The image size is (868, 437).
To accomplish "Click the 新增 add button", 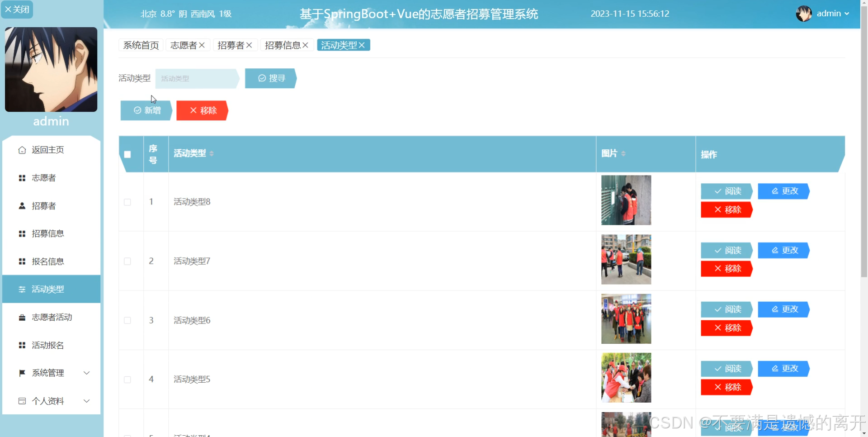I will pyautogui.click(x=146, y=110).
